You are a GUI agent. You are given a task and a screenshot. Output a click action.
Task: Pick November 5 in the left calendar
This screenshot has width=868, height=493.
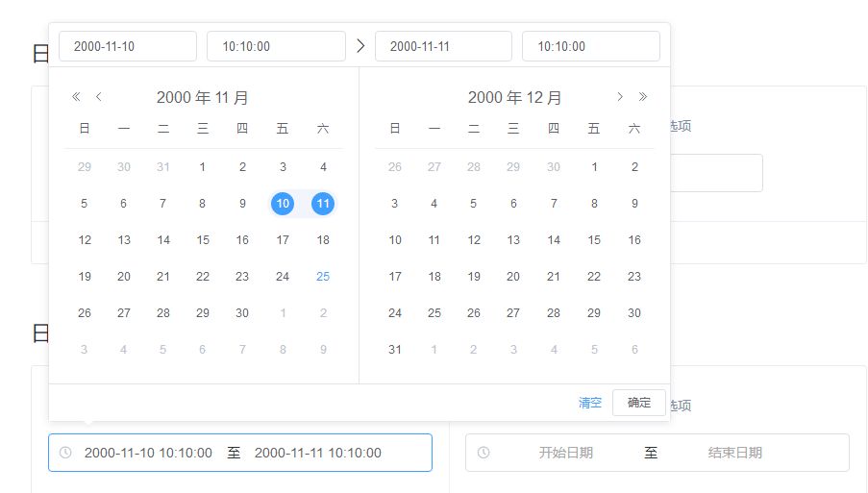tap(85, 204)
